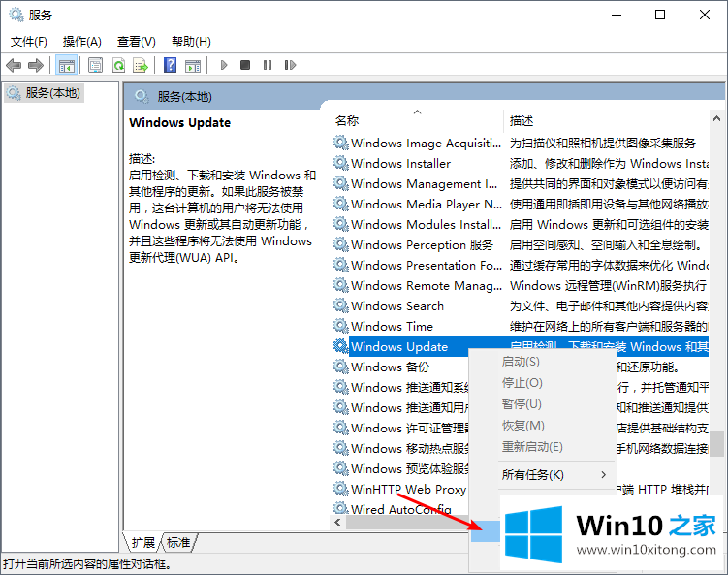The height and width of the screenshot is (575, 728).
Task: Toggle the show/hide action pane icon
Action: point(193,65)
